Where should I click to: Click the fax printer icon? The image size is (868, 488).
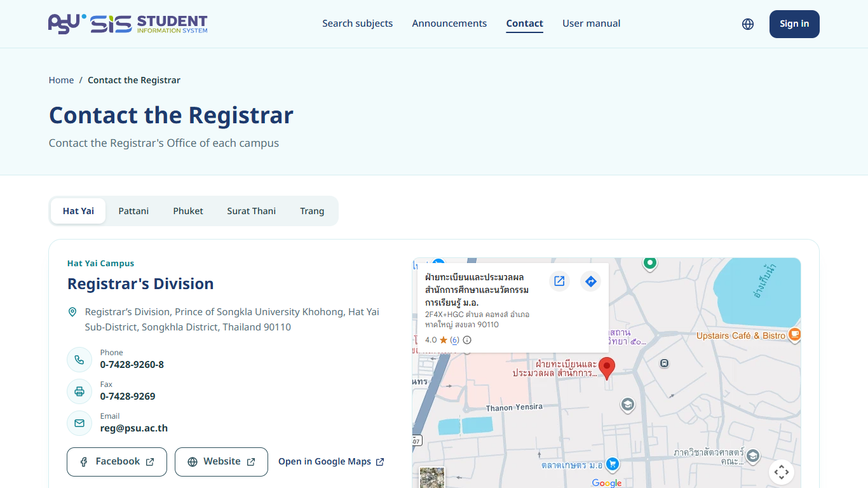(79, 391)
